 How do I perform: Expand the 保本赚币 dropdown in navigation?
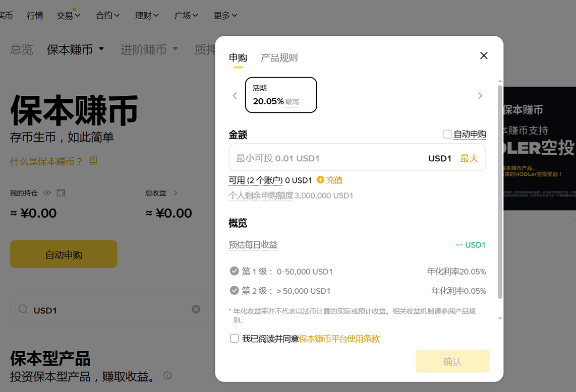[101, 49]
